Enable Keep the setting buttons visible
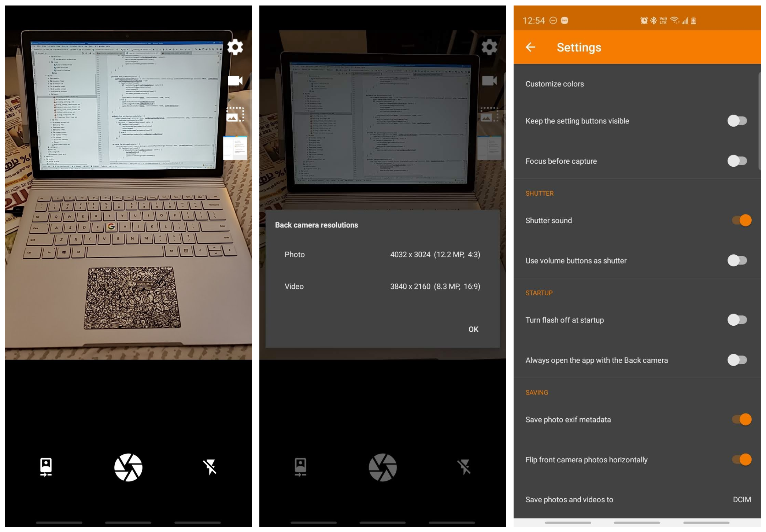The width and height of the screenshot is (766, 532). [737, 121]
